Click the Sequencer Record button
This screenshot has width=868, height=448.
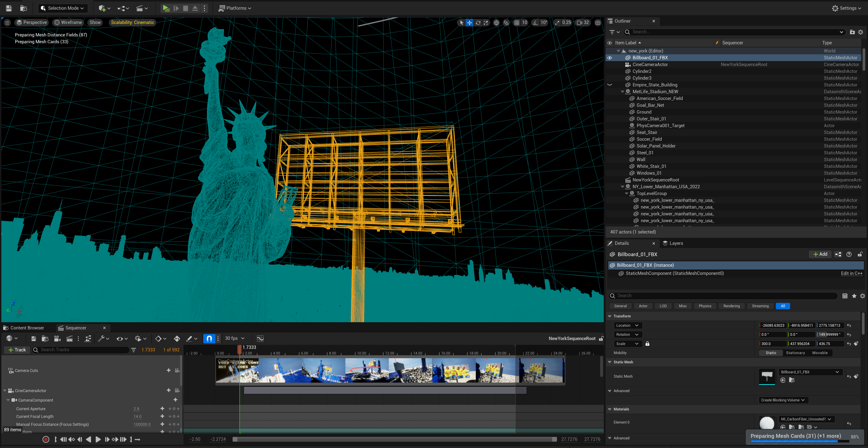[x=46, y=440]
